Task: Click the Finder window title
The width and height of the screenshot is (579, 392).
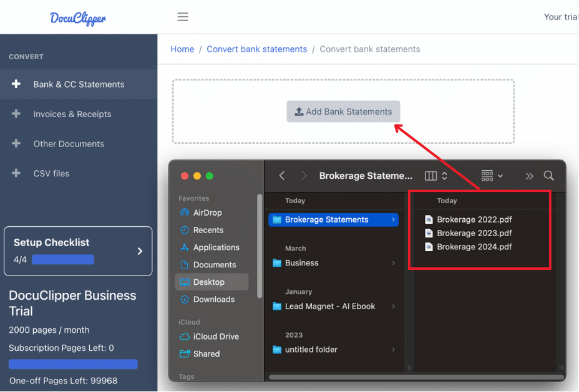Action: (x=366, y=176)
